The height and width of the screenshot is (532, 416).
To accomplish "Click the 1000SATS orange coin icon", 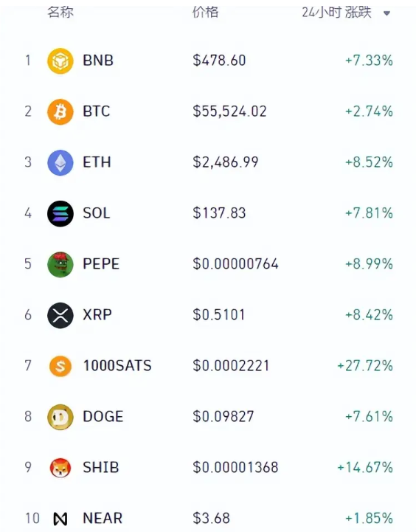I will (60, 367).
